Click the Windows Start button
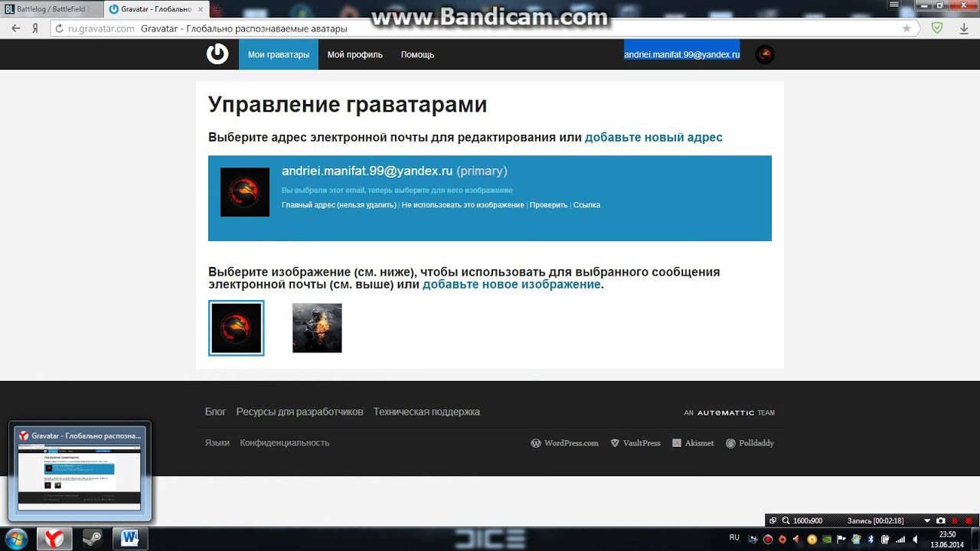 pyautogui.click(x=15, y=538)
